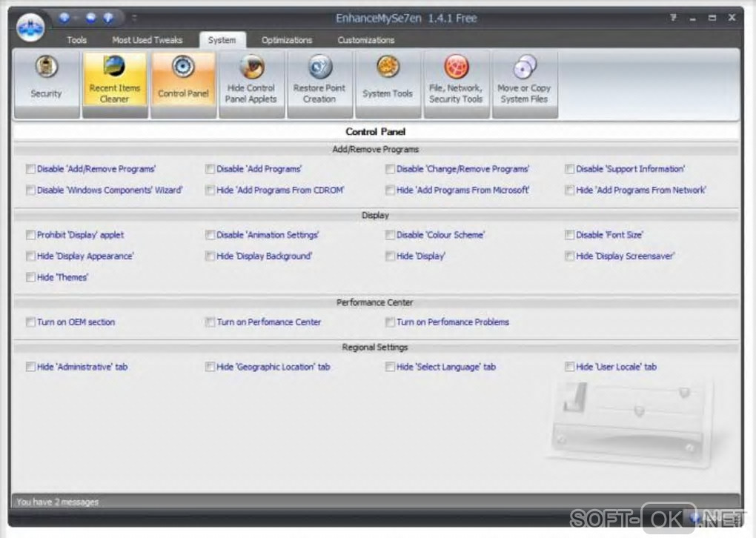The image size is (756, 538).
Task: Close the EnhanceMySe7en window
Action: [x=732, y=18]
